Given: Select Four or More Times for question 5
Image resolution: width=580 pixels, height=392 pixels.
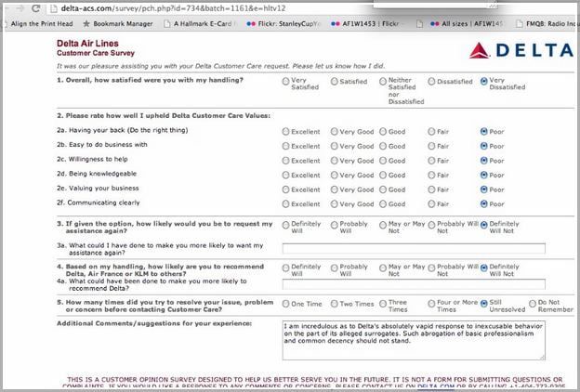Looking at the screenshot, I should point(431,304).
